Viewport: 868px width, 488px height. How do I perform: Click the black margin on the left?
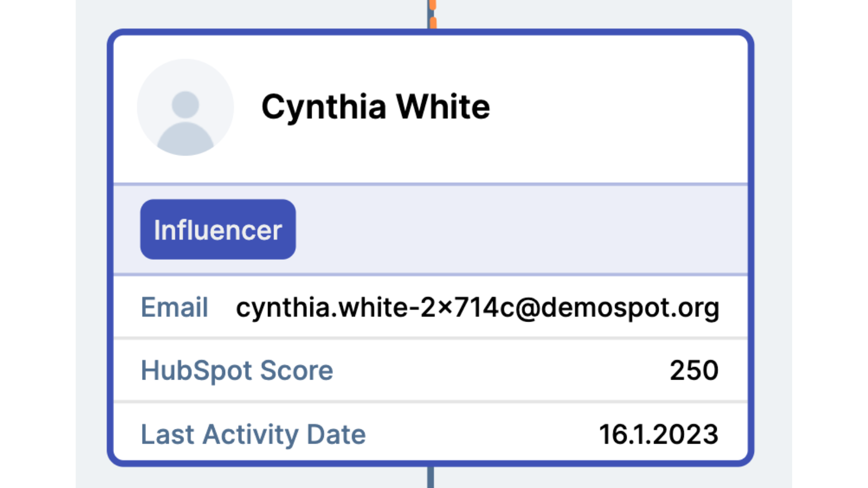(x=37, y=244)
